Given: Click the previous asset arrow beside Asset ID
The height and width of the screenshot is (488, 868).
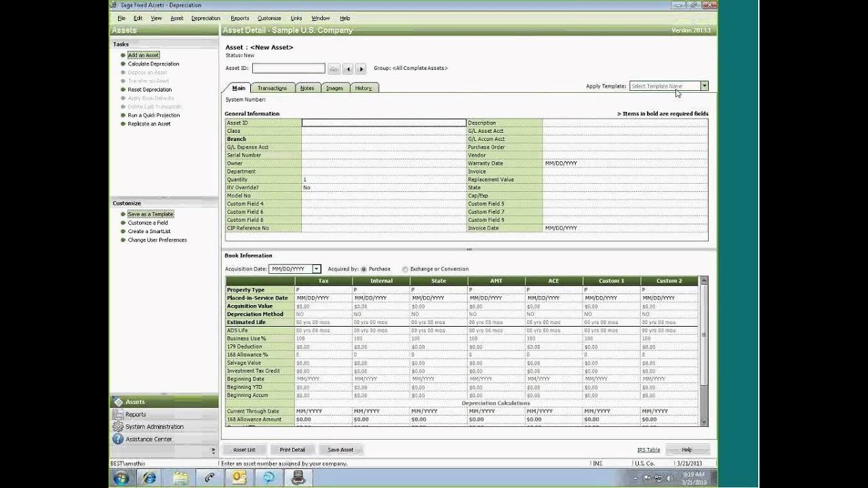Looking at the screenshot, I should [347, 68].
